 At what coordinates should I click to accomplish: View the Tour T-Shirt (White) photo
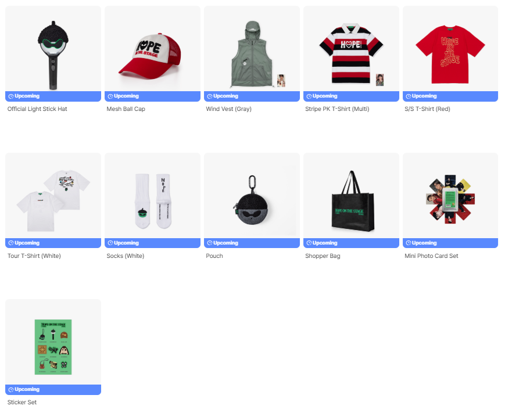[53, 195]
